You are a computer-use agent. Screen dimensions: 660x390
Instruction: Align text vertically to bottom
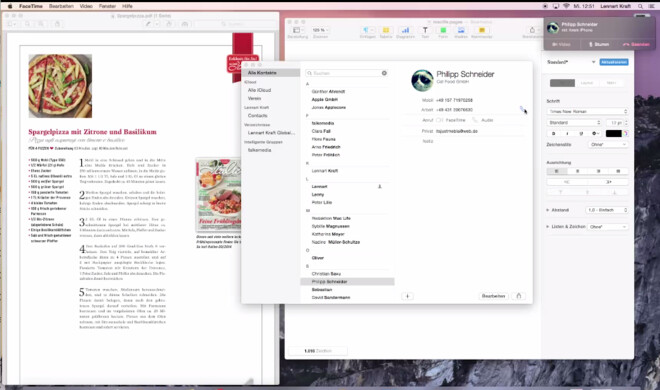tap(615, 193)
